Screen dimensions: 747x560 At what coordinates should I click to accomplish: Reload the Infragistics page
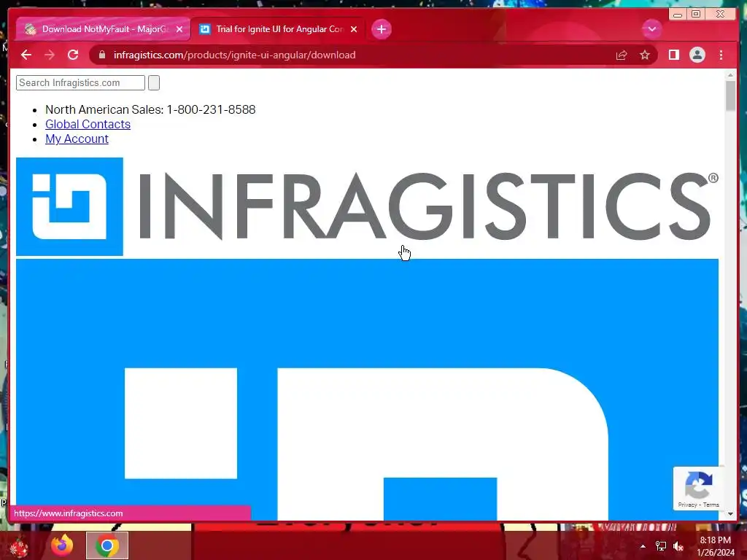pyautogui.click(x=73, y=55)
